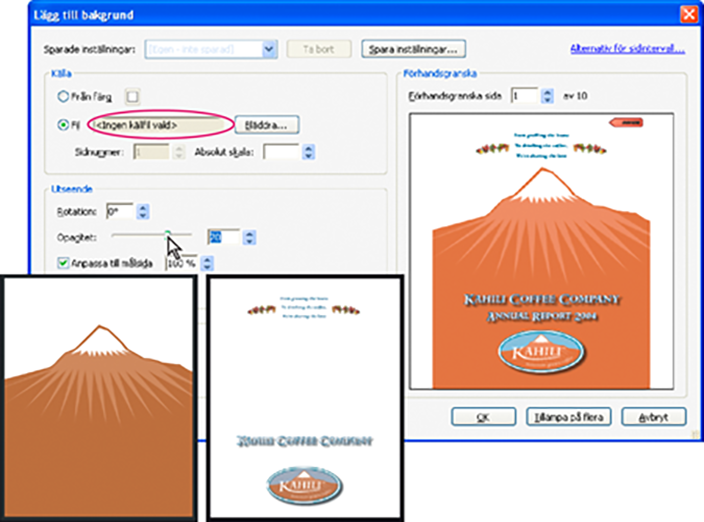Viewport: 704px width, 522px height.
Task: Click the 'Förhandsgranska sida' number field
Action: pyautogui.click(x=524, y=96)
